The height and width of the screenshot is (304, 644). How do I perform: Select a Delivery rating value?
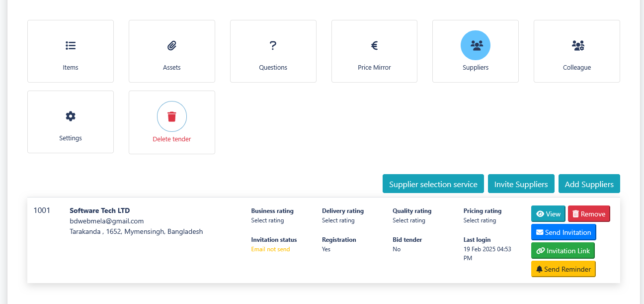pos(338,220)
